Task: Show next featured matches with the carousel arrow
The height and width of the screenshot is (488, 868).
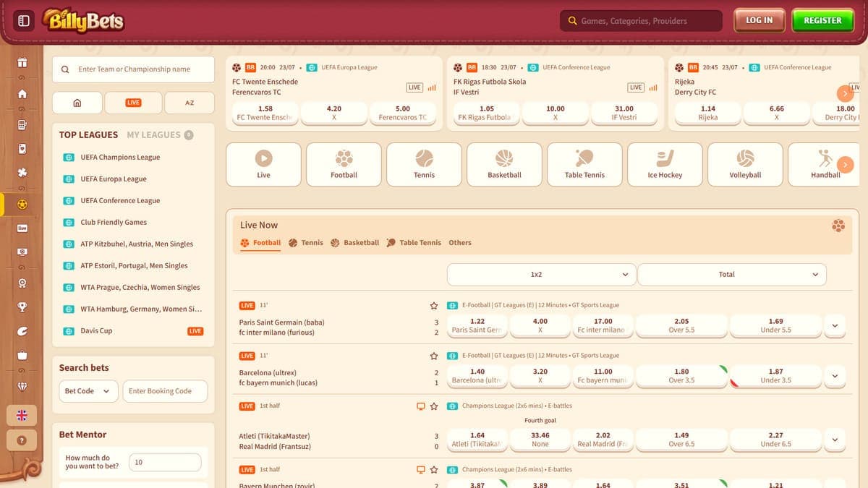Action: click(x=845, y=93)
